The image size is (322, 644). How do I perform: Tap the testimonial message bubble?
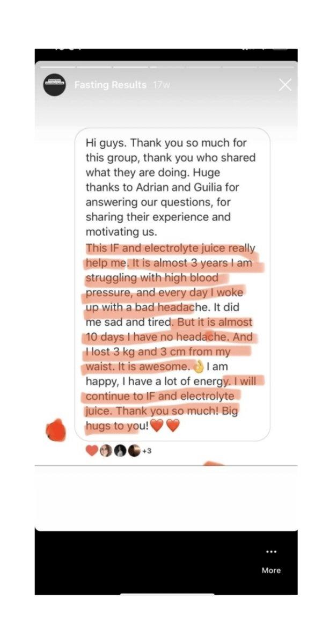[172, 284]
